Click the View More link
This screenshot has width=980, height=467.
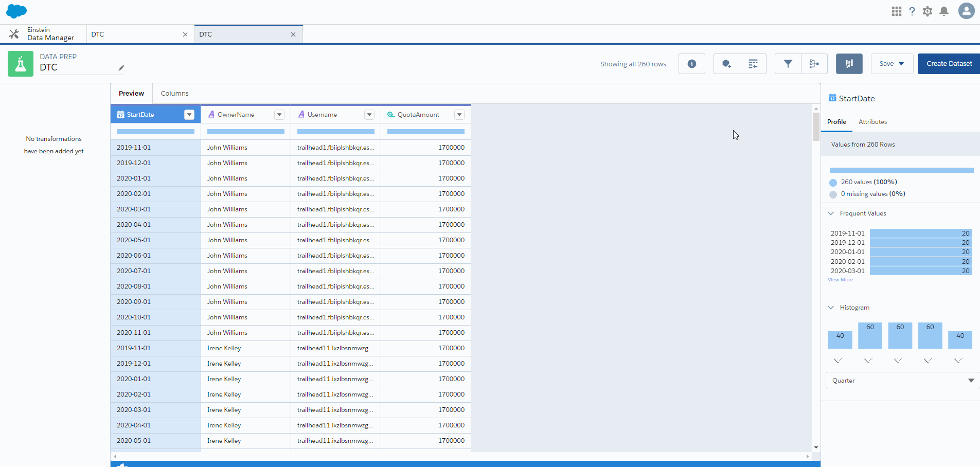pos(840,280)
